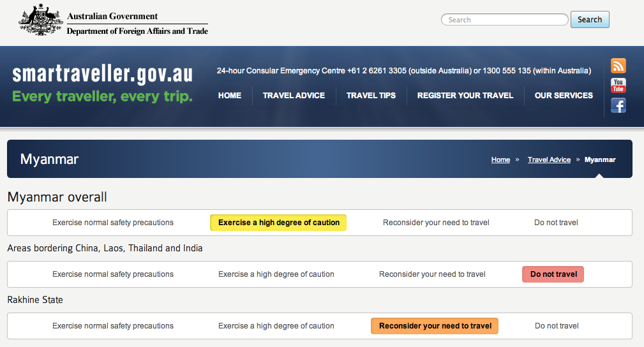Open the Facebook page icon

(618, 105)
